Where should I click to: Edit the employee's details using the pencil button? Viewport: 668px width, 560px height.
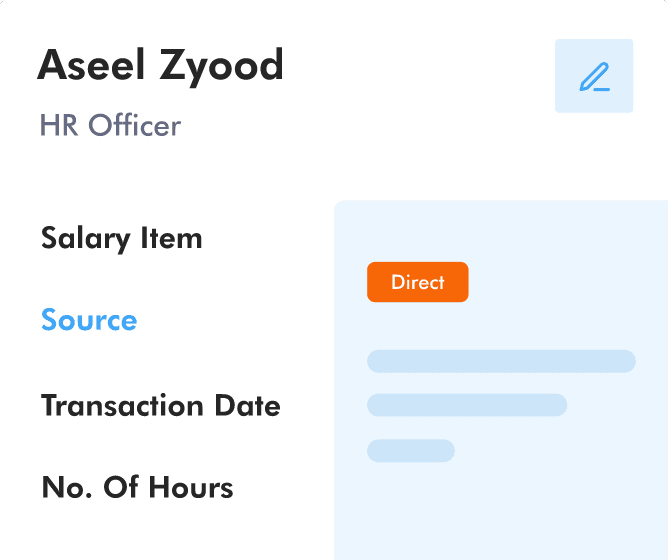594,76
